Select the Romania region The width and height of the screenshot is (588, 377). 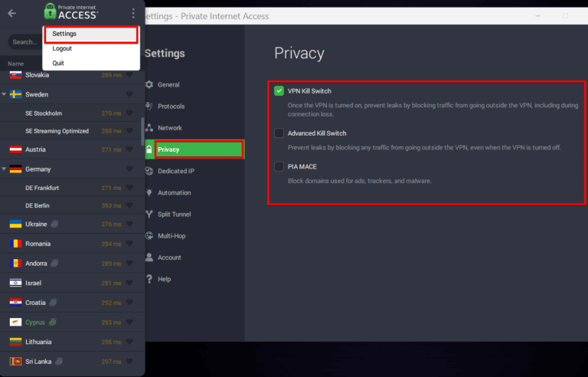[x=71, y=244]
